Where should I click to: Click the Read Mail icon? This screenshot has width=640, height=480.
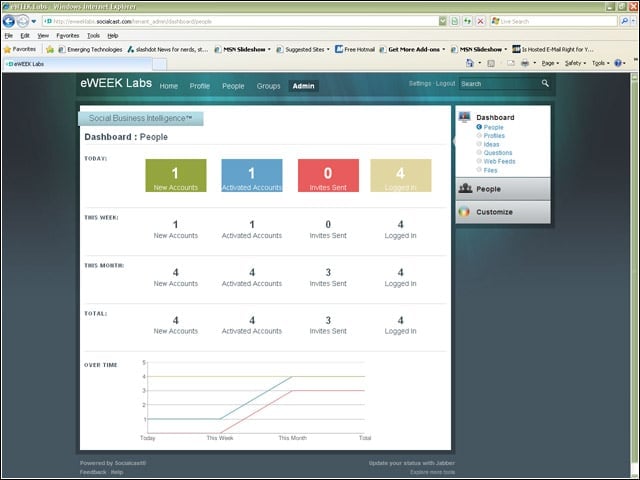pyautogui.click(x=511, y=63)
